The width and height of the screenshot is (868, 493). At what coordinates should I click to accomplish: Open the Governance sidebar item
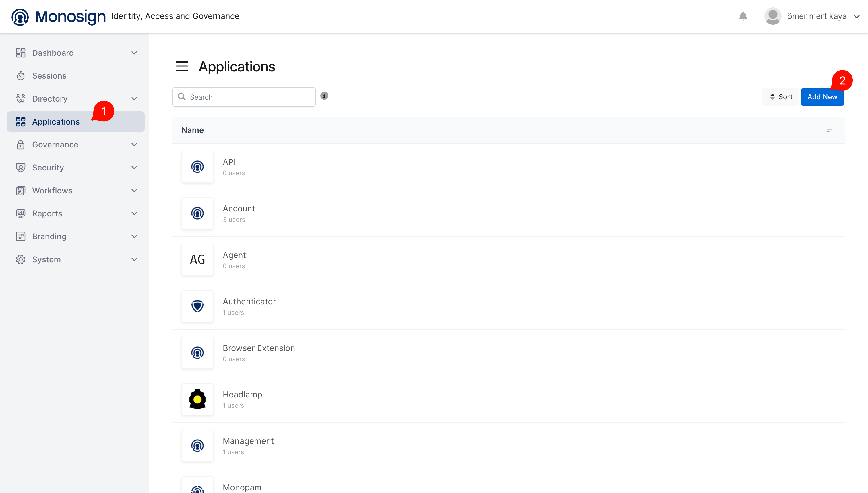76,145
